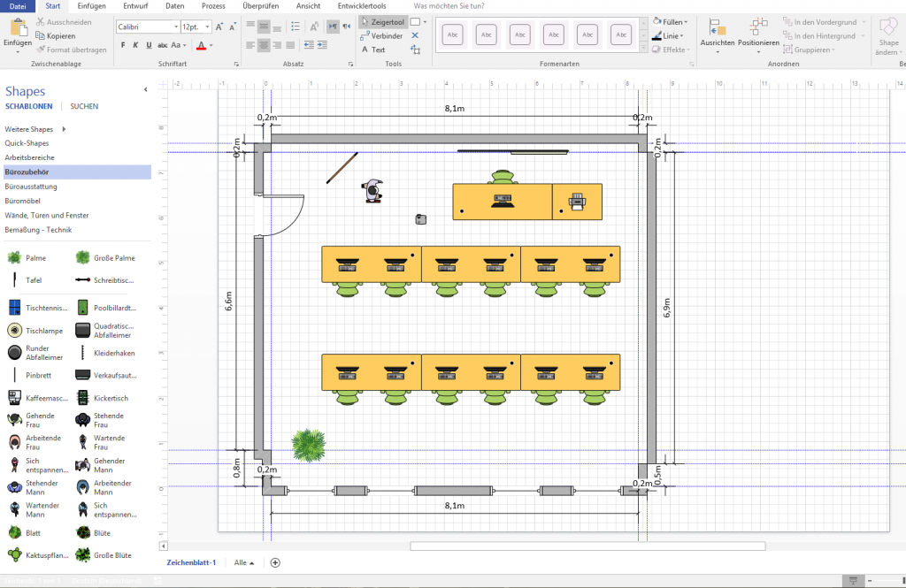
Task: Activate the Verbinder tool
Action: point(382,35)
